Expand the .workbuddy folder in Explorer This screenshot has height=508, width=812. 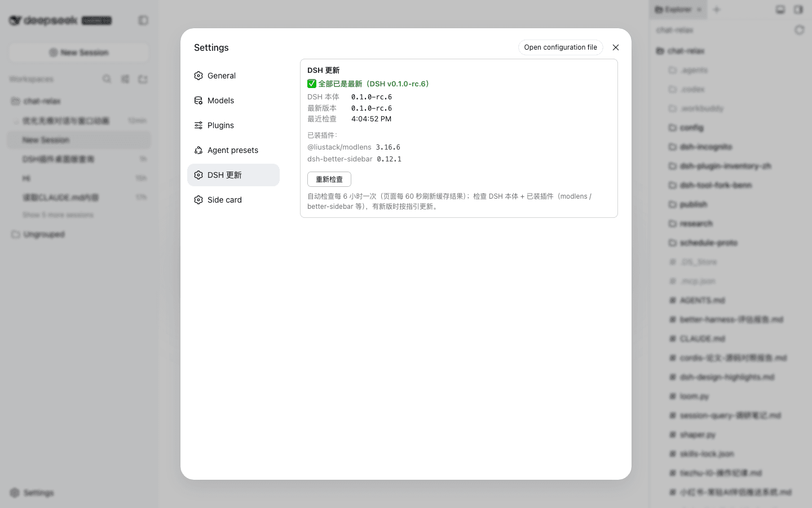(x=731, y=108)
